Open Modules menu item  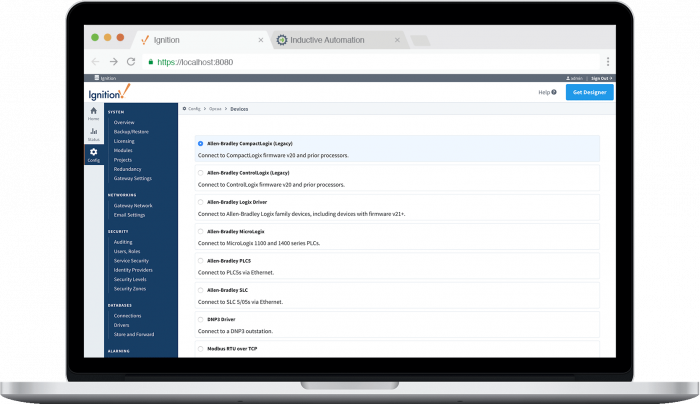pyautogui.click(x=123, y=150)
